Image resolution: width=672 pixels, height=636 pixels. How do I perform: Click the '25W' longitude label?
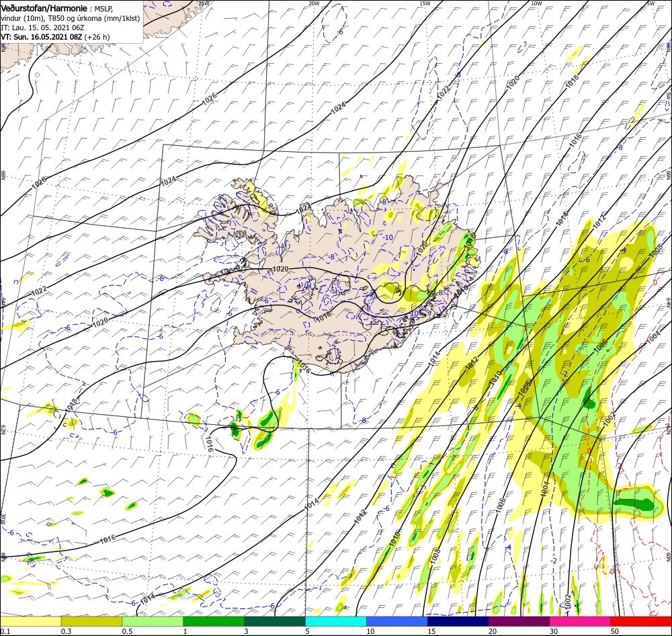[x=204, y=3]
